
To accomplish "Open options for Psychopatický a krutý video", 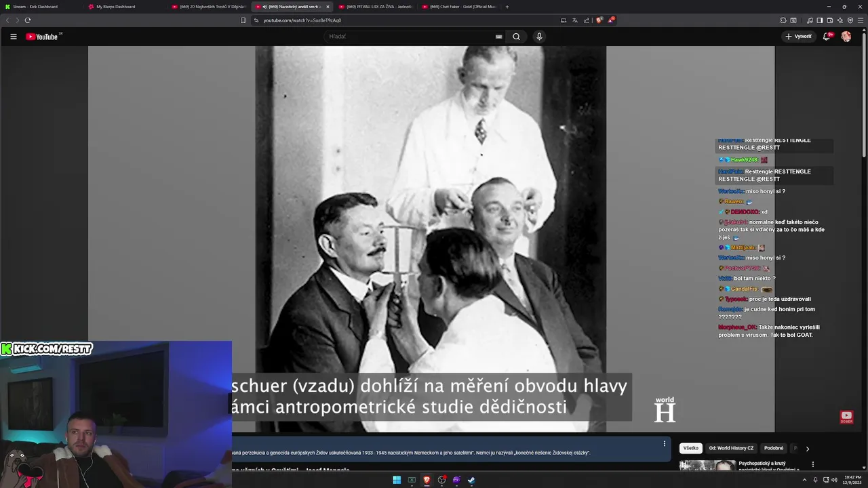I will (812, 464).
